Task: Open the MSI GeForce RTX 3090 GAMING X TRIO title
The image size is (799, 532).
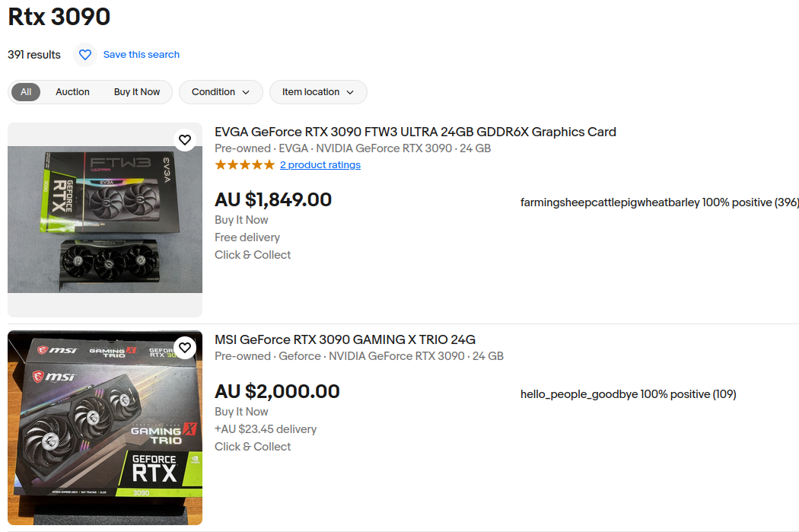Action: tap(345, 339)
